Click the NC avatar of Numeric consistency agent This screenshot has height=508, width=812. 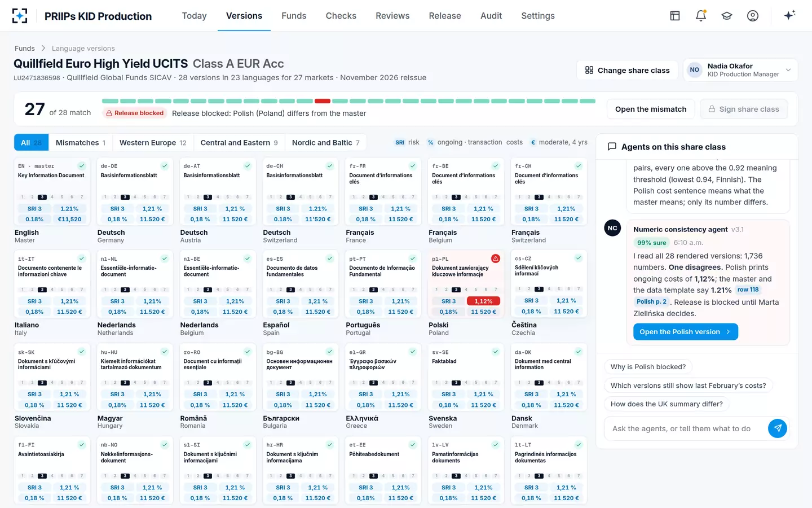[x=612, y=228]
